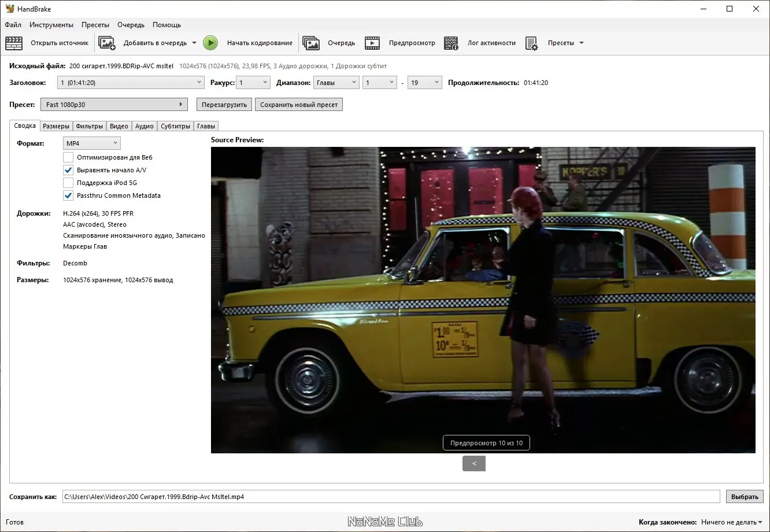
Task: Click the Save As file path field
Action: coord(391,497)
